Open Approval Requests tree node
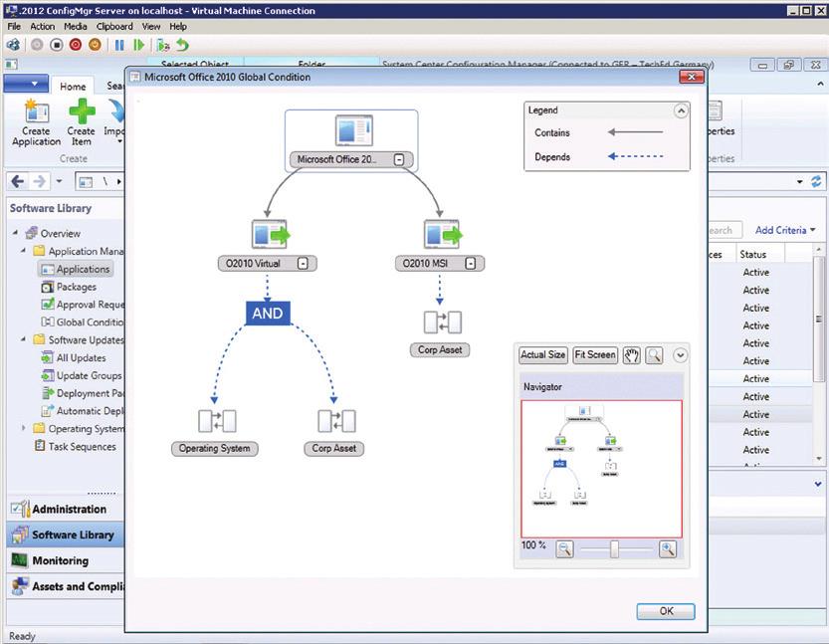Screen dimensions: 829x644 83,305
